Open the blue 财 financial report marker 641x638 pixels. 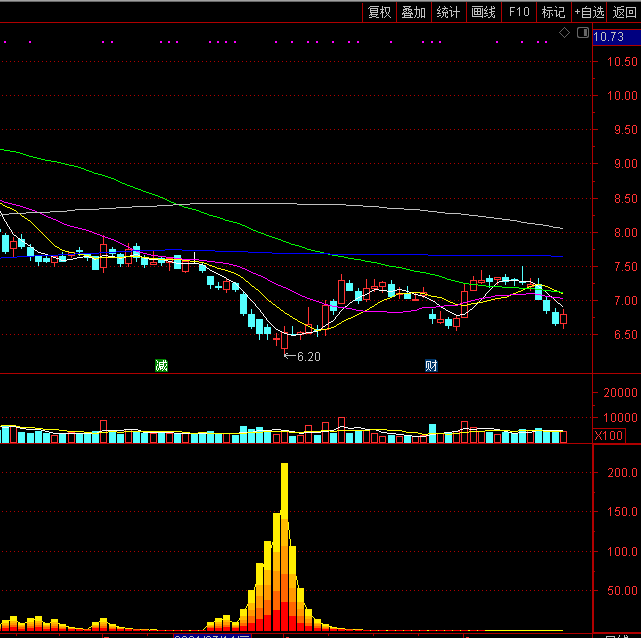tap(431, 365)
